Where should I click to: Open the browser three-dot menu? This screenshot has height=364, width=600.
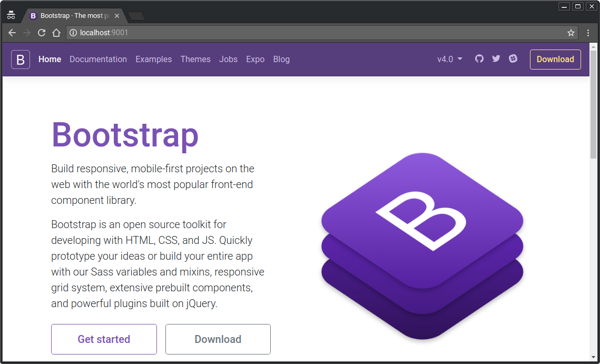tap(588, 32)
